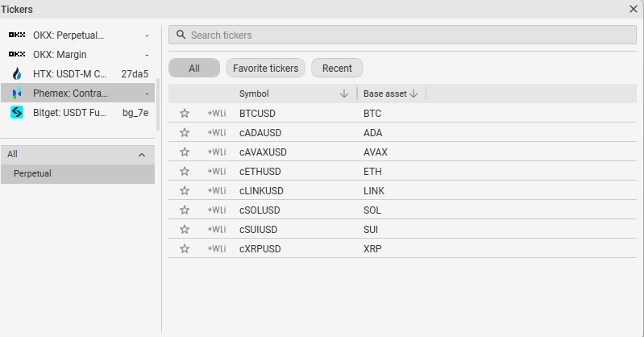This screenshot has width=644, height=337.
Task: Click the search magnifier icon
Action: (x=181, y=35)
